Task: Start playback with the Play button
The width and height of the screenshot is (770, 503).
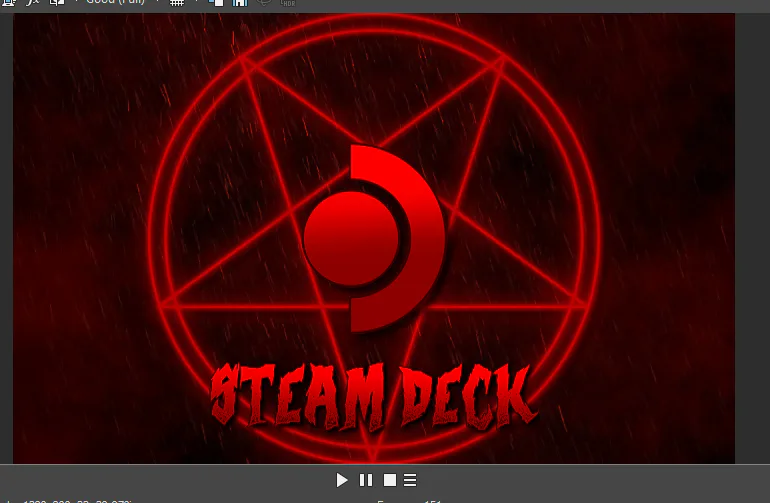Action: [342, 480]
